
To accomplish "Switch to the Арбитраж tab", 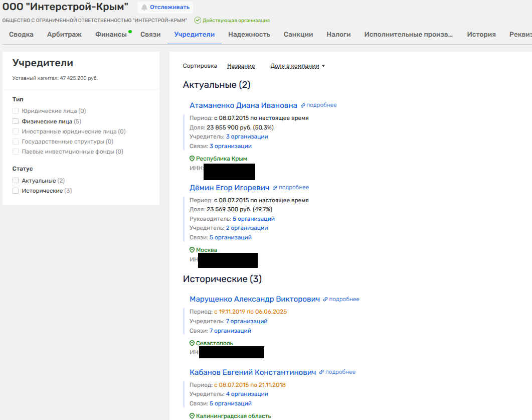I will pyautogui.click(x=64, y=35).
